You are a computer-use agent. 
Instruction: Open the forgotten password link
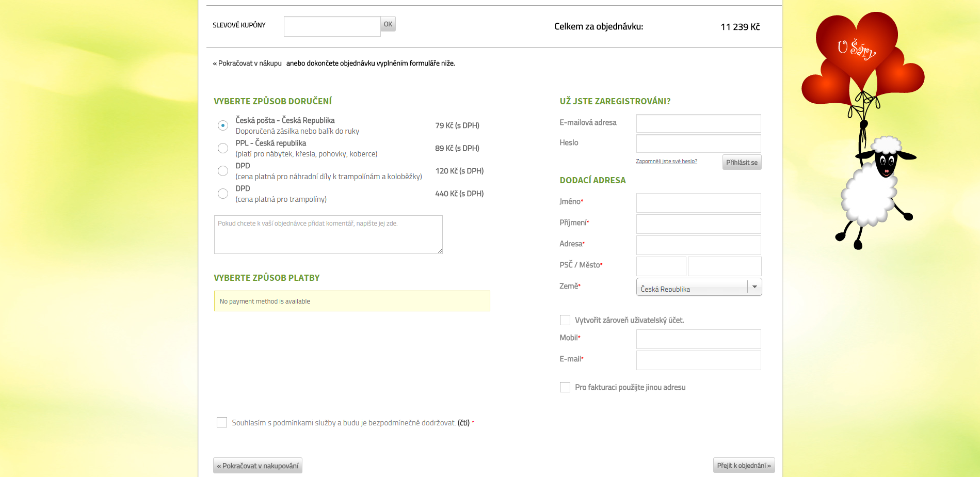pyautogui.click(x=666, y=162)
